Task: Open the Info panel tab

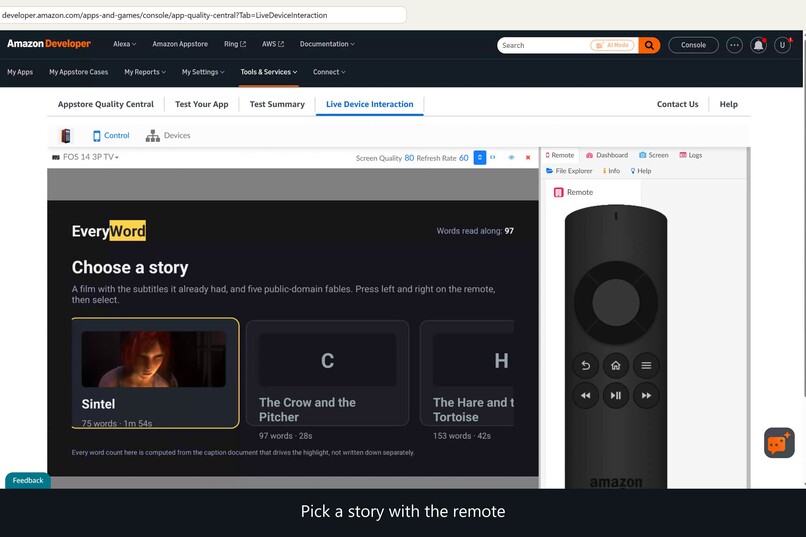Action: pos(611,171)
